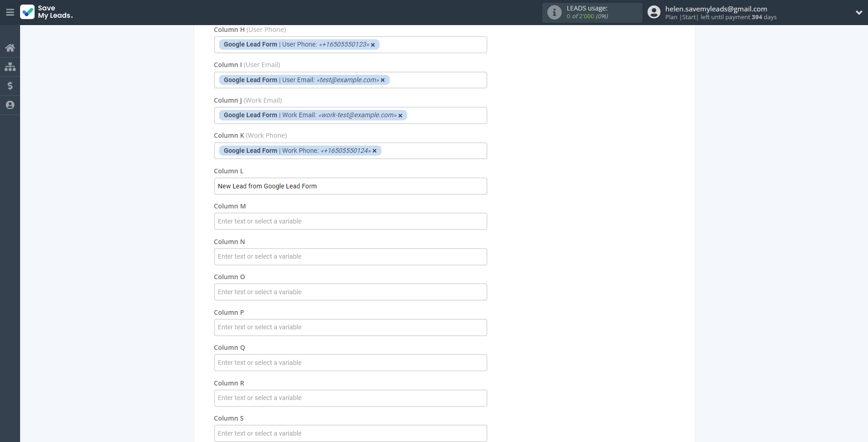Remove the User Phone variable tag
The height and width of the screenshot is (442, 868).
click(x=373, y=45)
